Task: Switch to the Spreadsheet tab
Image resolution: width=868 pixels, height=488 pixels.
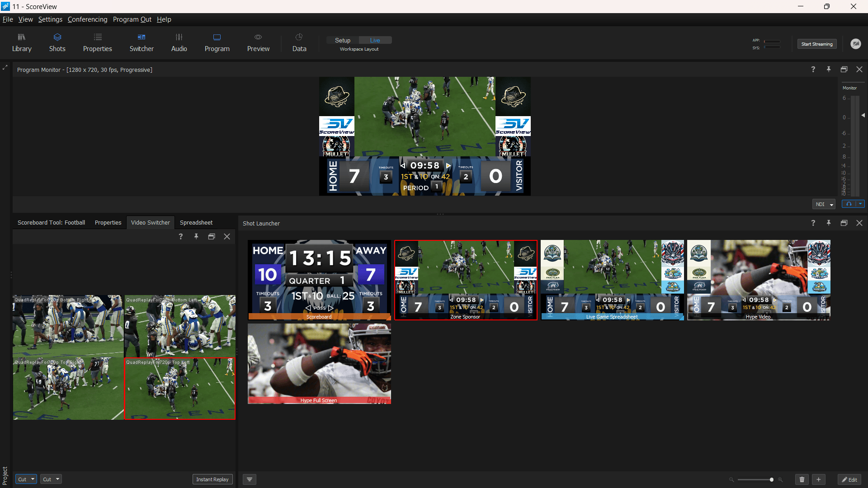Action: click(196, 222)
